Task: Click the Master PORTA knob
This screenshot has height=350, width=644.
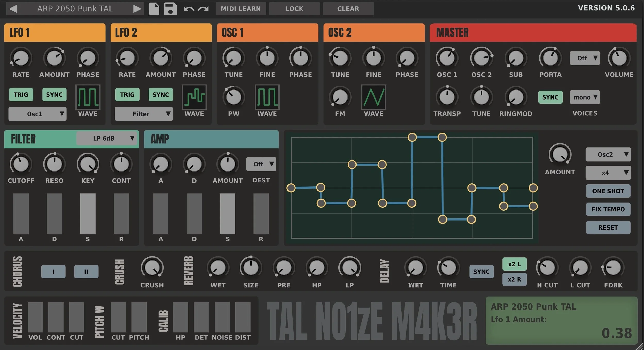Action: coord(550,58)
